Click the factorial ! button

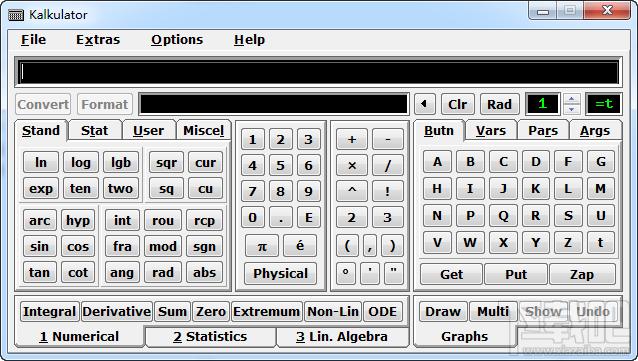point(387,191)
